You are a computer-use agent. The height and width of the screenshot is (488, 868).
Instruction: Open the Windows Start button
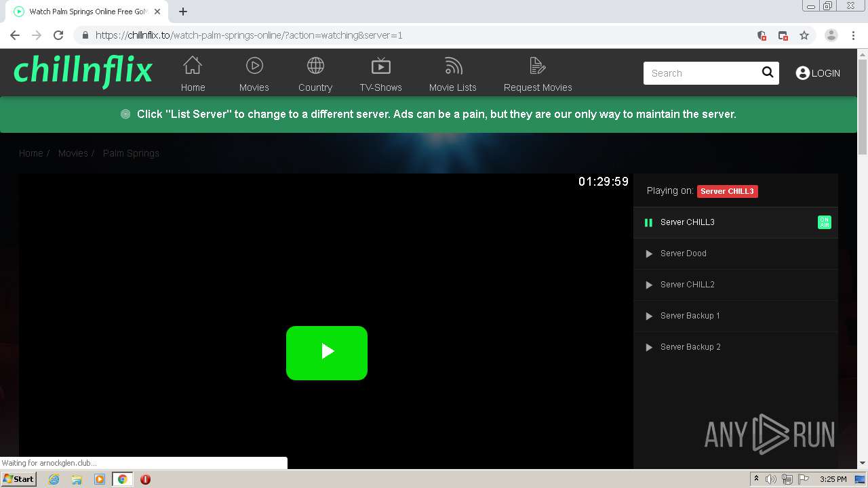(x=18, y=479)
